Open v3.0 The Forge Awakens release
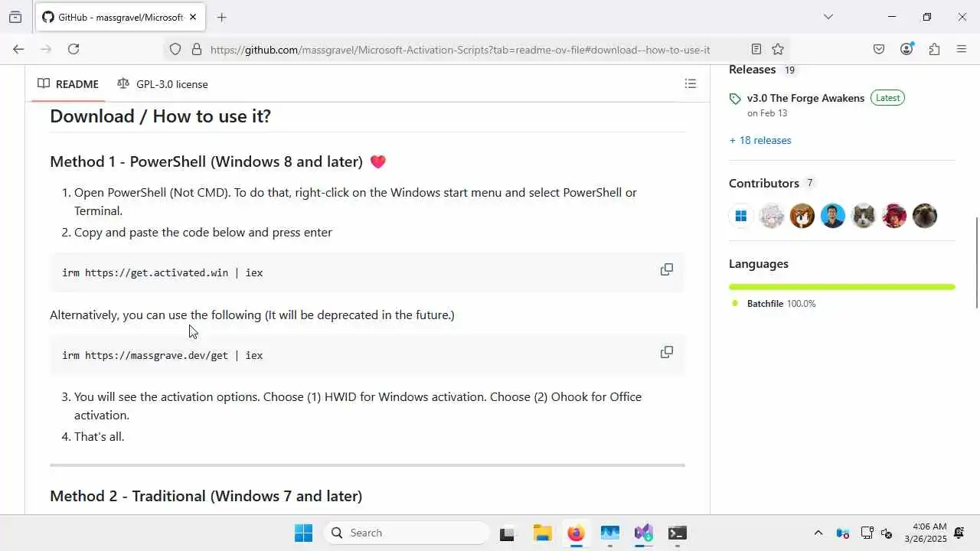 [x=805, y=98]
